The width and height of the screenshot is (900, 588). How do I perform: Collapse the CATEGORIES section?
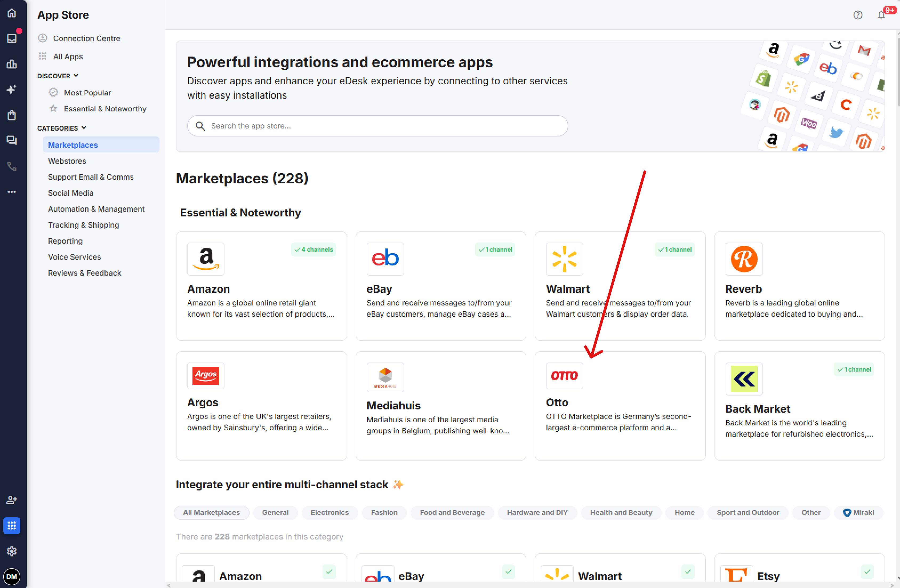62,128
